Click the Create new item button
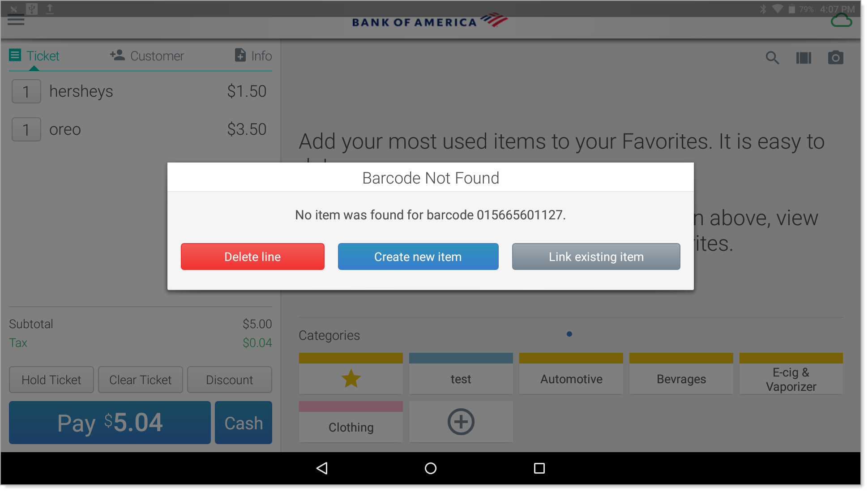The image size is (868, 492). point(417,257)
